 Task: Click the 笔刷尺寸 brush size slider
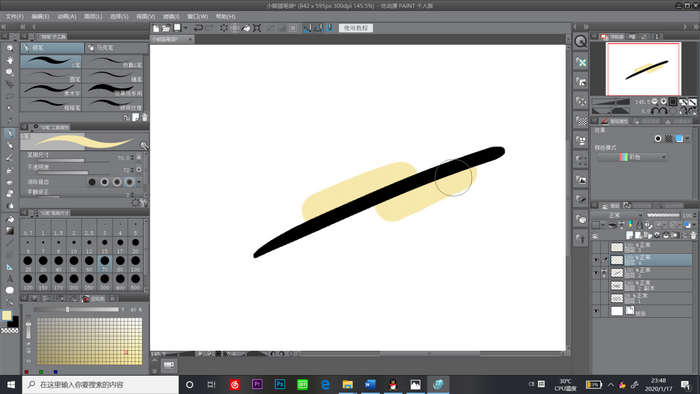[73, 161]
